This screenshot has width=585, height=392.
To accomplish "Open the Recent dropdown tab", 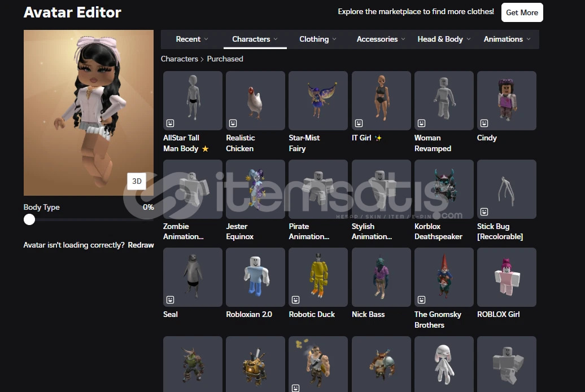I will (192, 39).
